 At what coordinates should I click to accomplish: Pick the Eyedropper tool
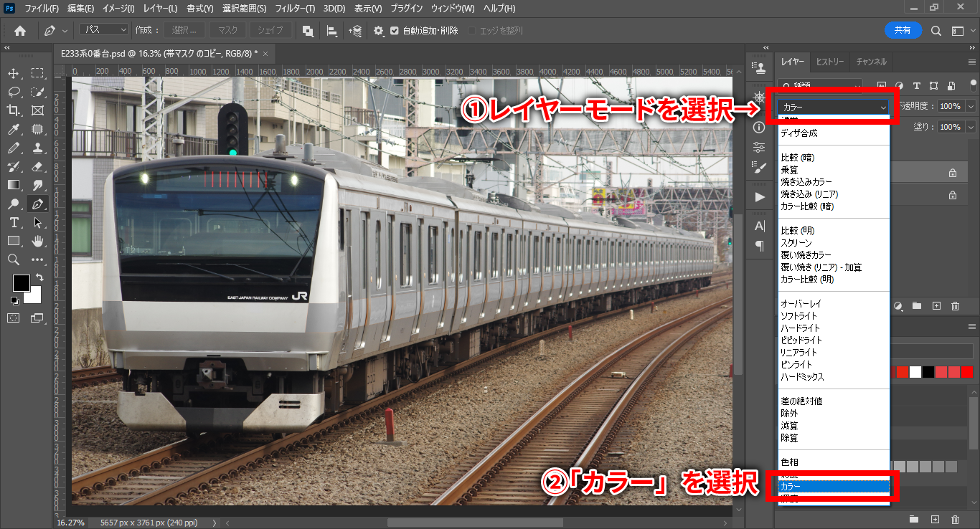14,129
